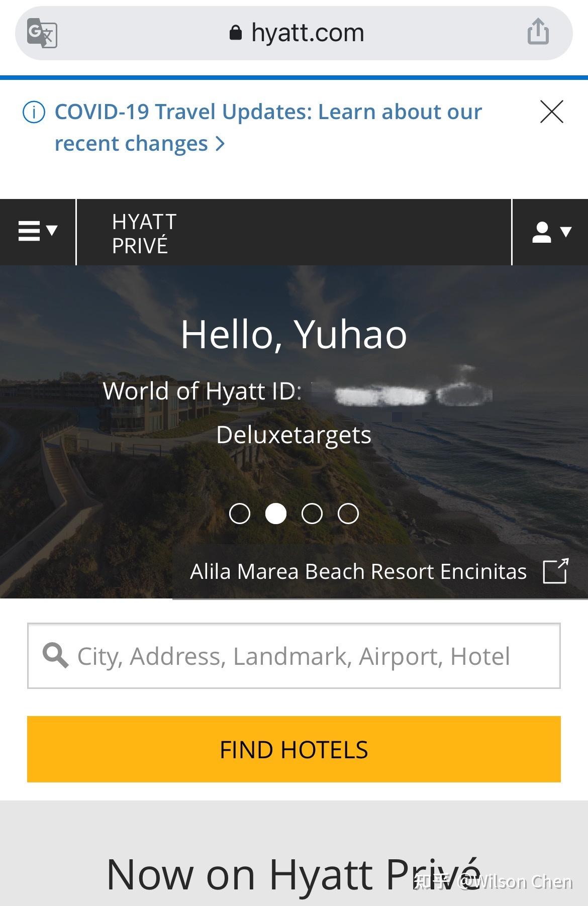The height and width of the screenshot is (906, 588).
Task: Select the third carousel dot
Action: tap(313, 513)
